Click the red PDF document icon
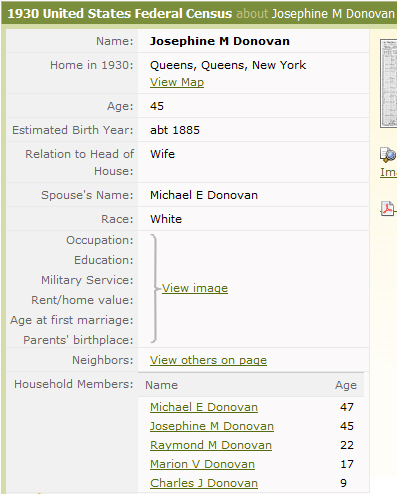The image size is (397, 494). (388, 209)
